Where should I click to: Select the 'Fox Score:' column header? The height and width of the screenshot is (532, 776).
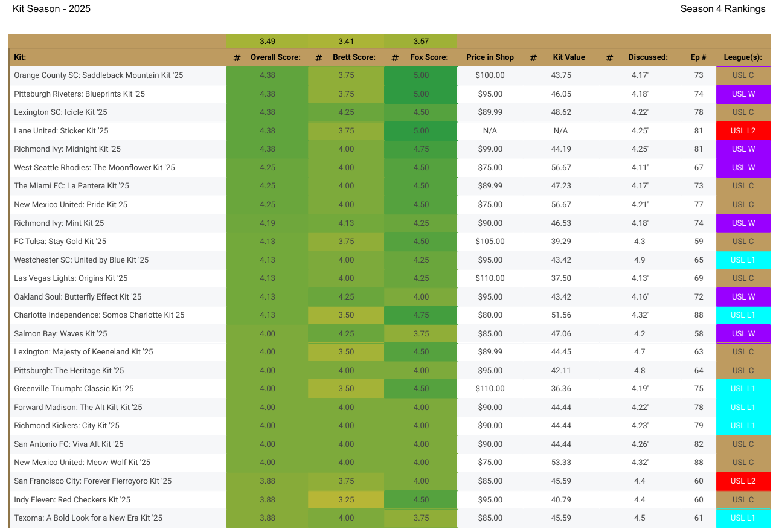[x=428, y=57]
